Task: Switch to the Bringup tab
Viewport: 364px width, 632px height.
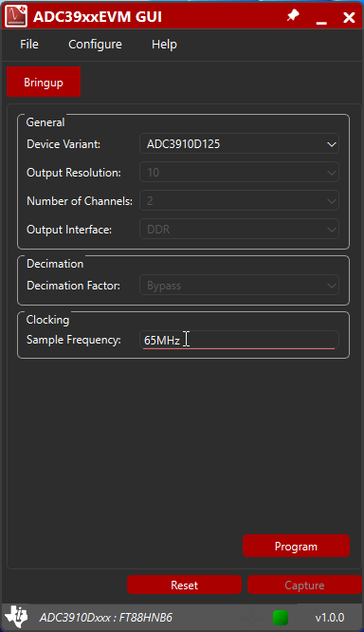Action: 44,82
